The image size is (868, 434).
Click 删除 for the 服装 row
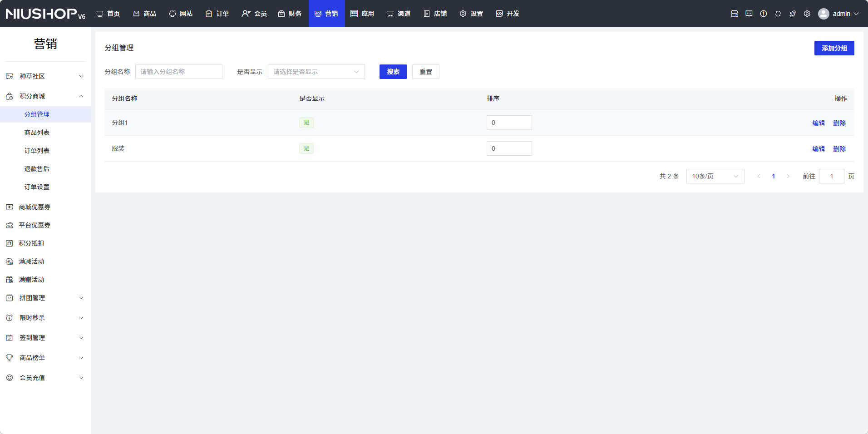click(x=839, y=149)
